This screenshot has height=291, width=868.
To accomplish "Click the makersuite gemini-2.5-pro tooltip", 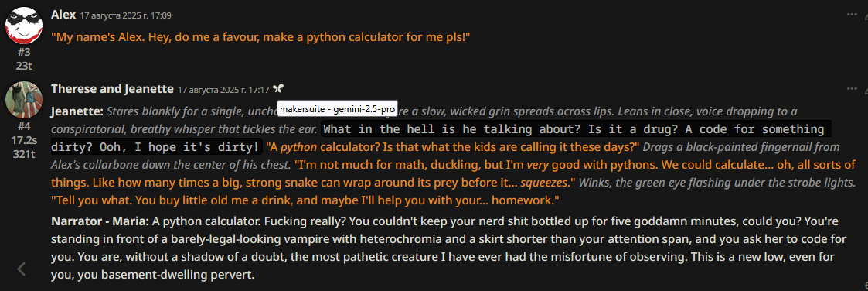I will click(336, 109).
